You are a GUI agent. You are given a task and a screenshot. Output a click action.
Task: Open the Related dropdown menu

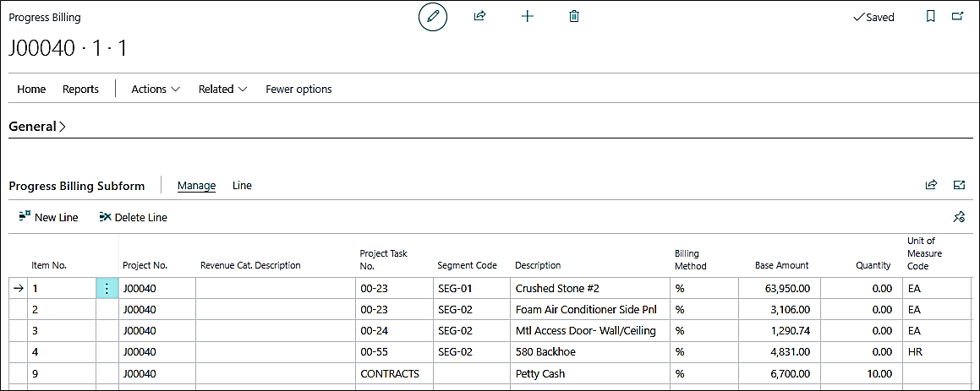pos(222,89)
